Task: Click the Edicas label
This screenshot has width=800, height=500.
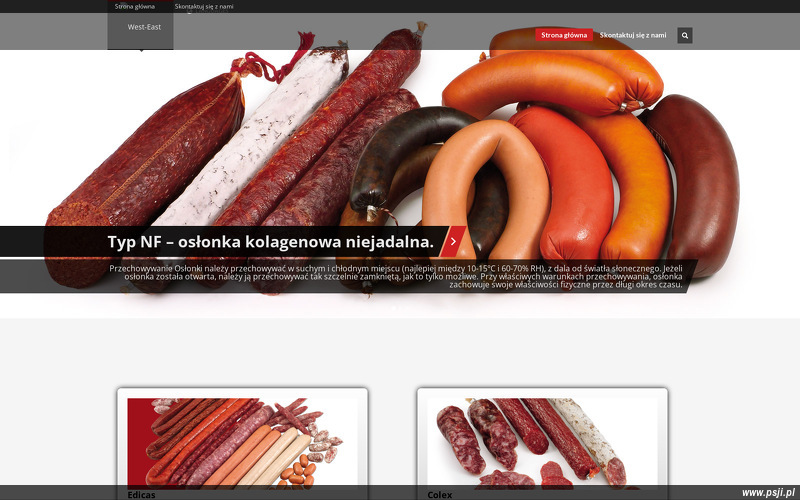Action: coord(141,494)
